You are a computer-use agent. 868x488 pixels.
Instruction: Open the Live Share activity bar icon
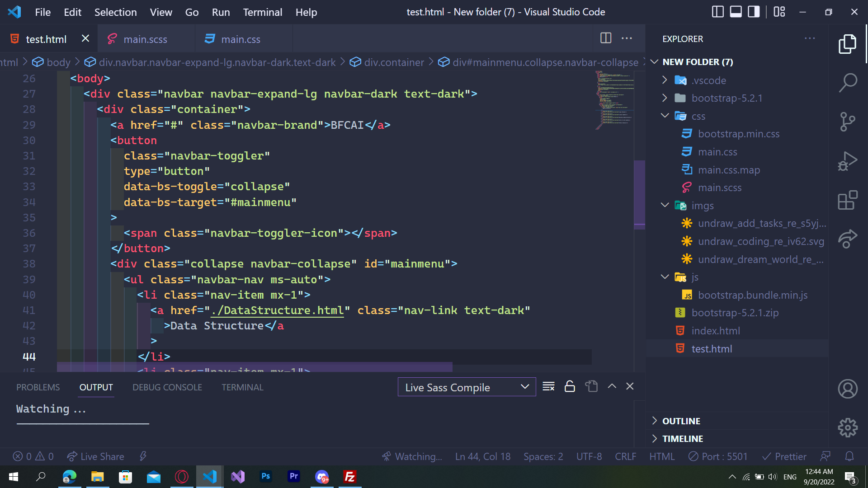pyautogui.click(x=847, y=239)
